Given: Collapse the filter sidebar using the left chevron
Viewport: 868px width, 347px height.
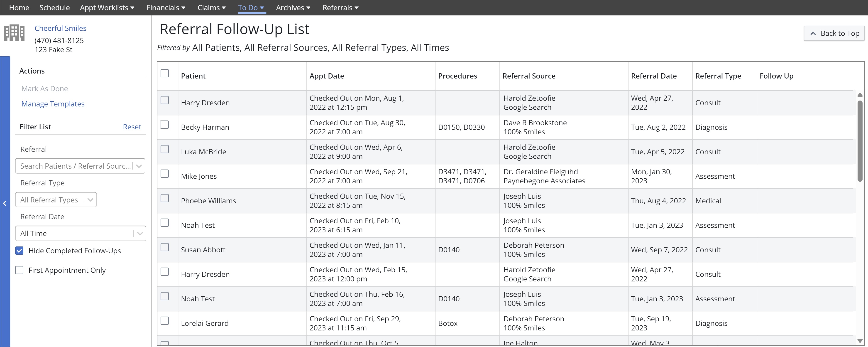Looking at the screenshot, I should point(5,203).
